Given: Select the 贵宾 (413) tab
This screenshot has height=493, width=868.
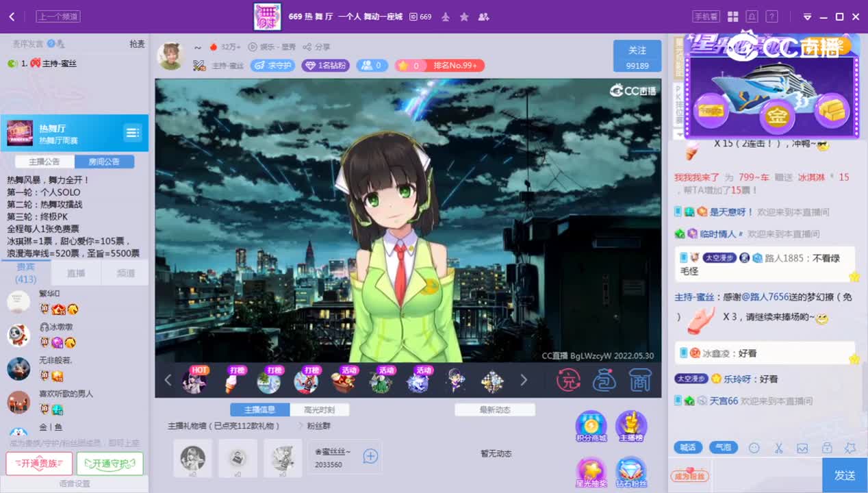Looking at the screenshot, I should pyautogui.click(x=26, y=273).
